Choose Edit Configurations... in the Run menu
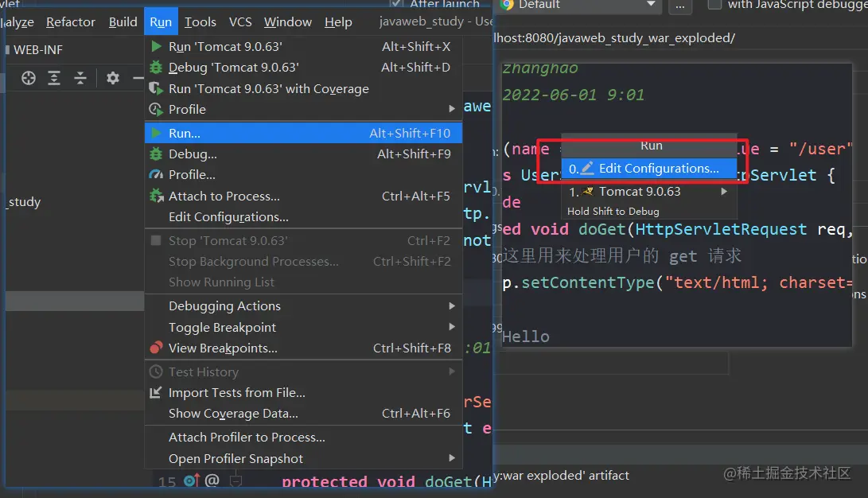Viewport: 868px width, 498px height. pos(303,217)
